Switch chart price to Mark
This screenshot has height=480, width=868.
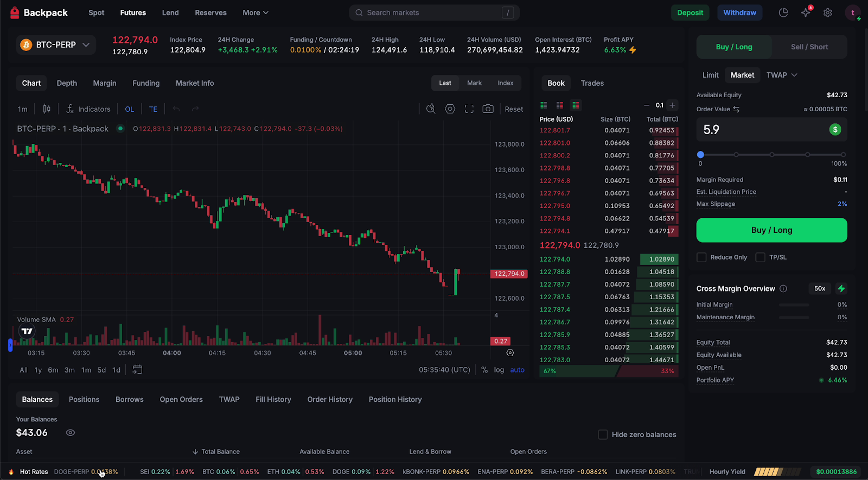[474, 83]
